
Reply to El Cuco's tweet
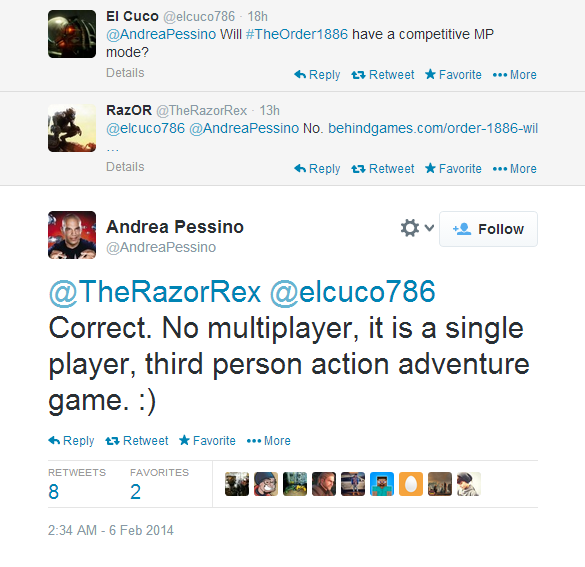[x=317, y=75]
